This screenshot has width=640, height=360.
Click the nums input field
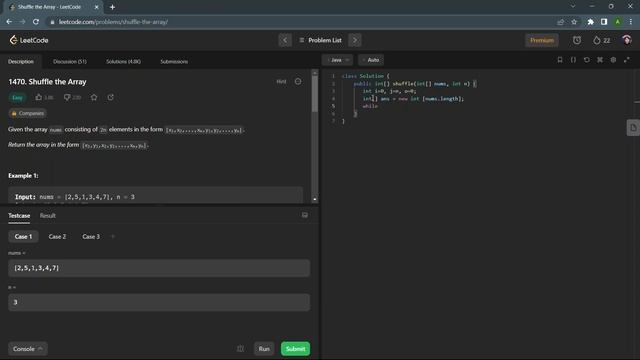coord(159,268)
